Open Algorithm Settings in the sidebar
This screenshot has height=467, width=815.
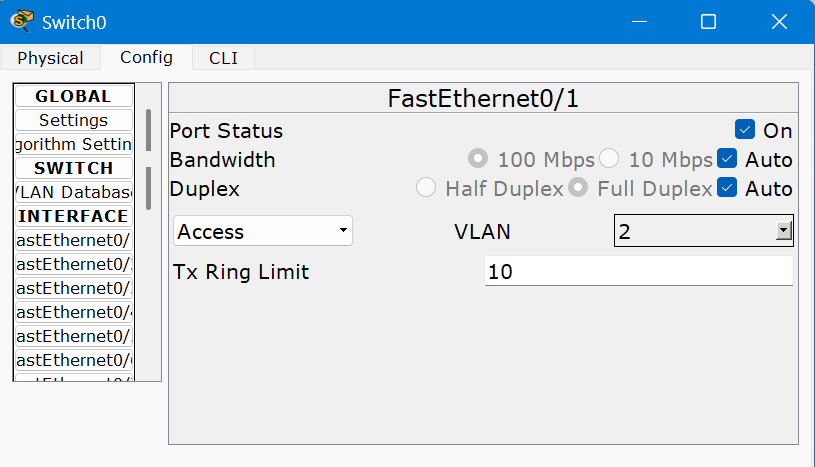tap(73, 144)
